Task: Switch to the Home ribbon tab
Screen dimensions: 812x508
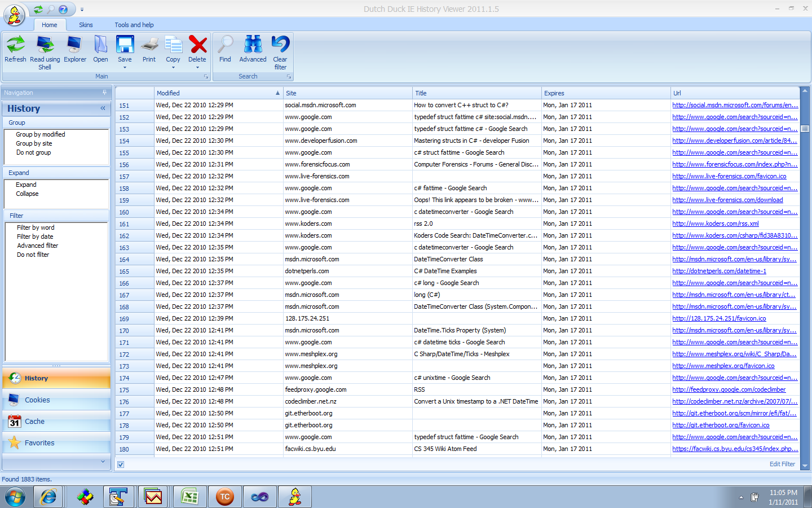Action: tap(50, 25)
